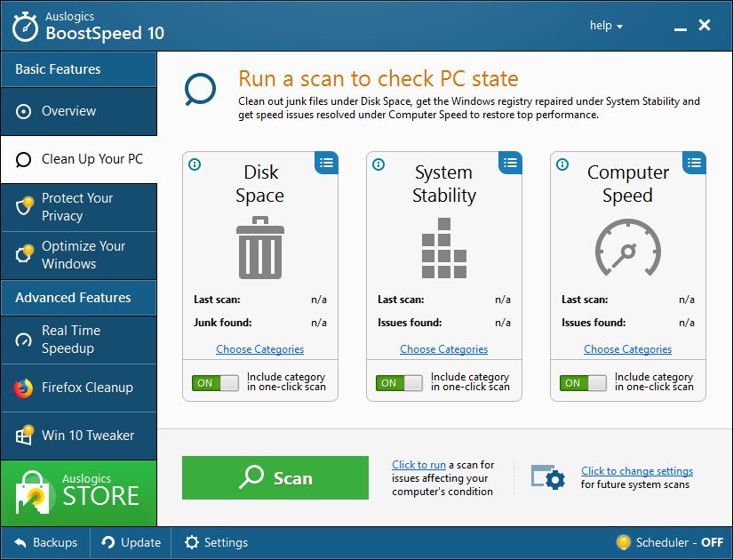Click the Firefox logo icon in sidebar
This screenshot has height=560, width=733.
[23, 388]
